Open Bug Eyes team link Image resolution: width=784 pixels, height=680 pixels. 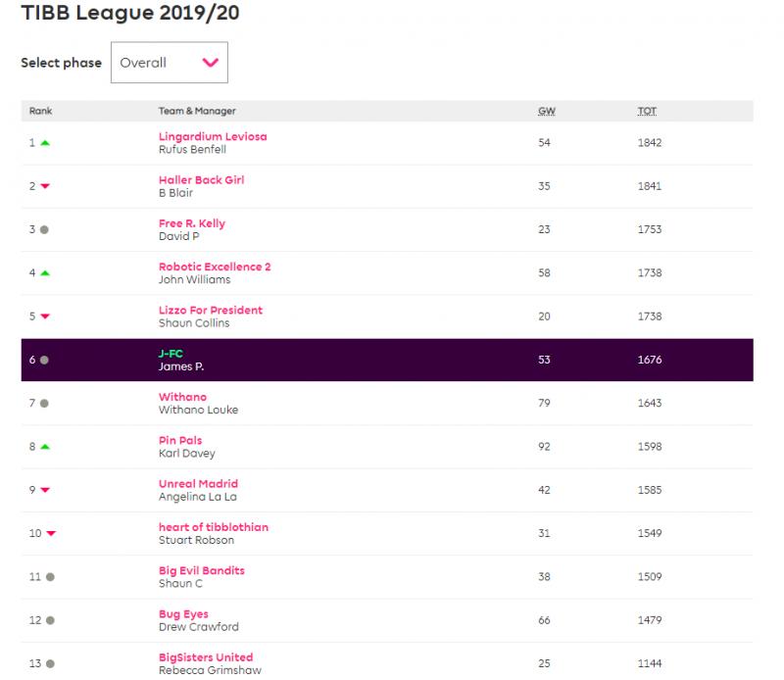(x=183, y=614)
